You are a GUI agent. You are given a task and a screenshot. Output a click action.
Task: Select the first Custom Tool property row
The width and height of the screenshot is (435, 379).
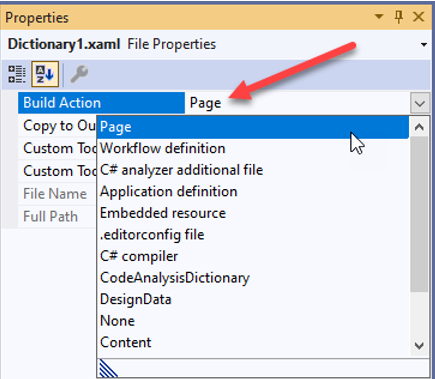[57, 148]
